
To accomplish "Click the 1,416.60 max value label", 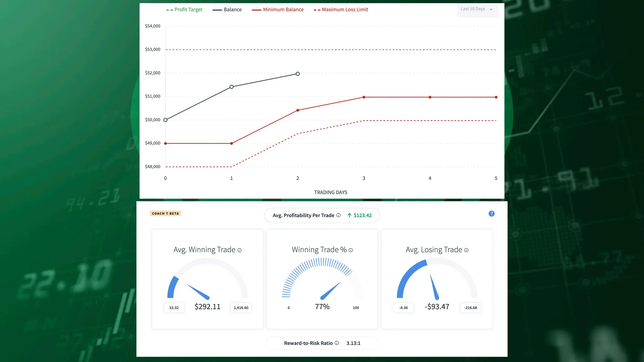I will (x=241, y=308).
